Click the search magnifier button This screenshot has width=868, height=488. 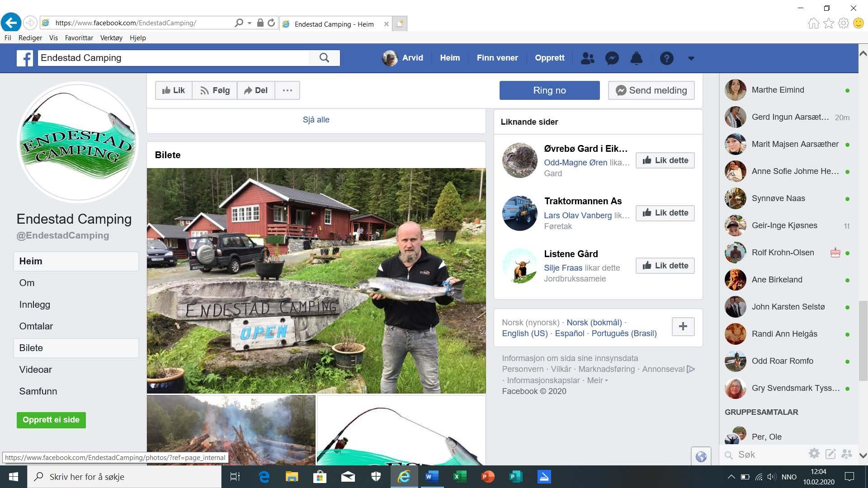[324, 58]
